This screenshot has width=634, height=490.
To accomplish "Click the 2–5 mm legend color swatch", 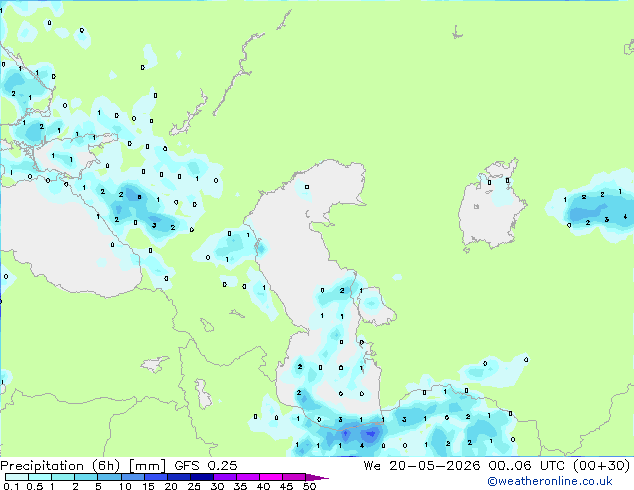I will tap(86, 477).
